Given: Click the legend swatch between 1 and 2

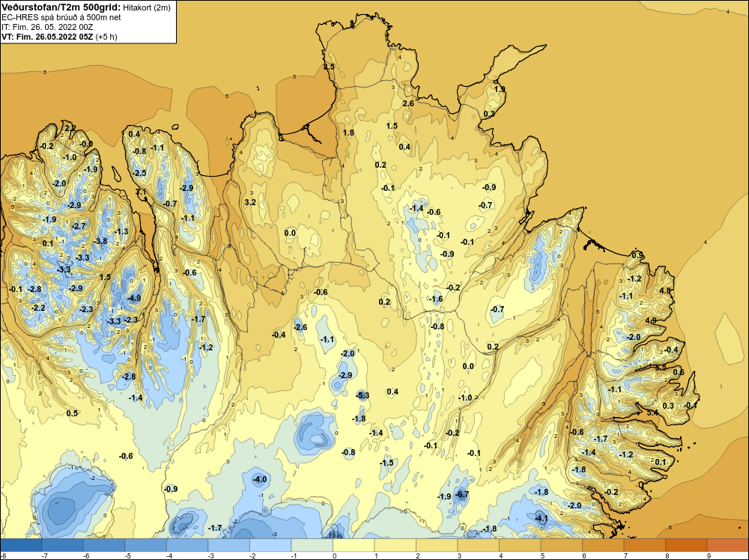Looking at the screenshot, I should [x=395, y=545].
